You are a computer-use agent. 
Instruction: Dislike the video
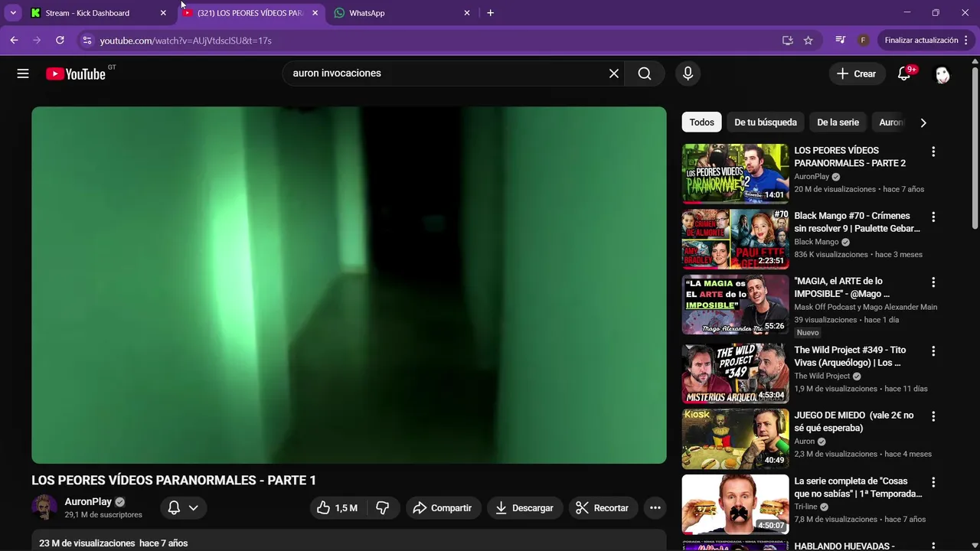click(383, 507)
